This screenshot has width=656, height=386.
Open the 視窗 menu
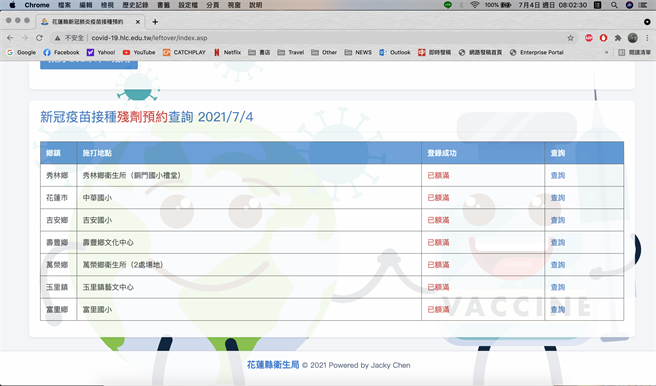[234, 5]
